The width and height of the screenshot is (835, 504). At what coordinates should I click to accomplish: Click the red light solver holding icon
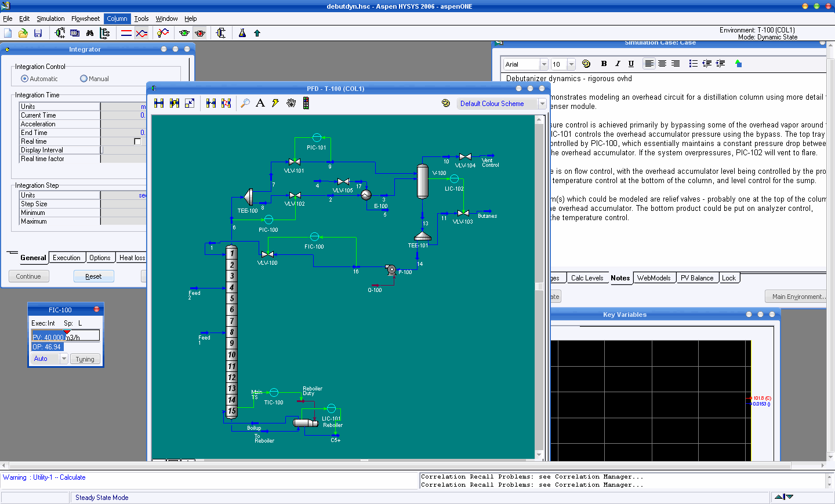point(200,33)
